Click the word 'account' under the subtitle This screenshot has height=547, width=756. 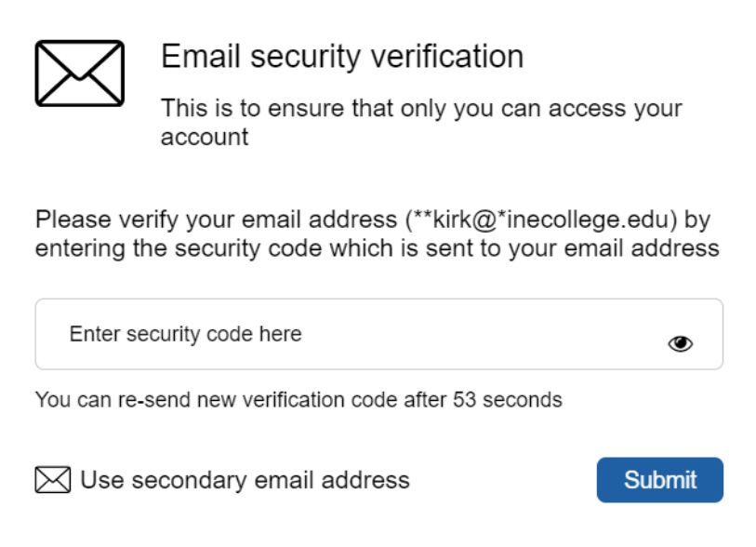tap(205, 138)
